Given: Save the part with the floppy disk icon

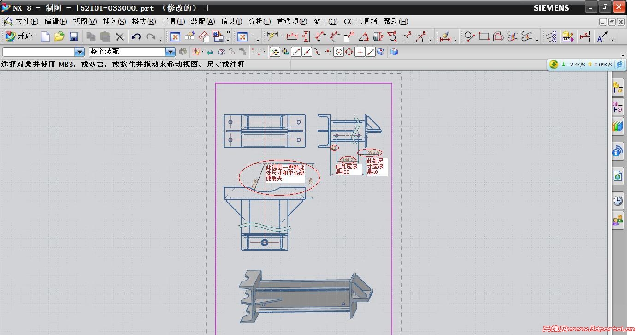Looking at the screenshot, I should pos(74,36).
